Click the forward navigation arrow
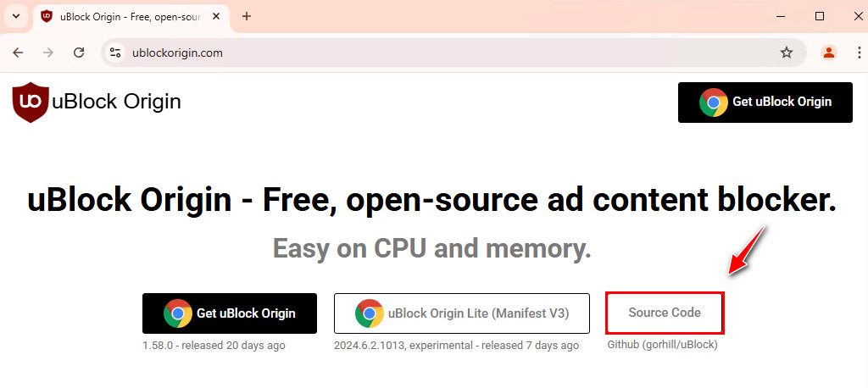Screen dimensions: 868x388 click(48, 53)
